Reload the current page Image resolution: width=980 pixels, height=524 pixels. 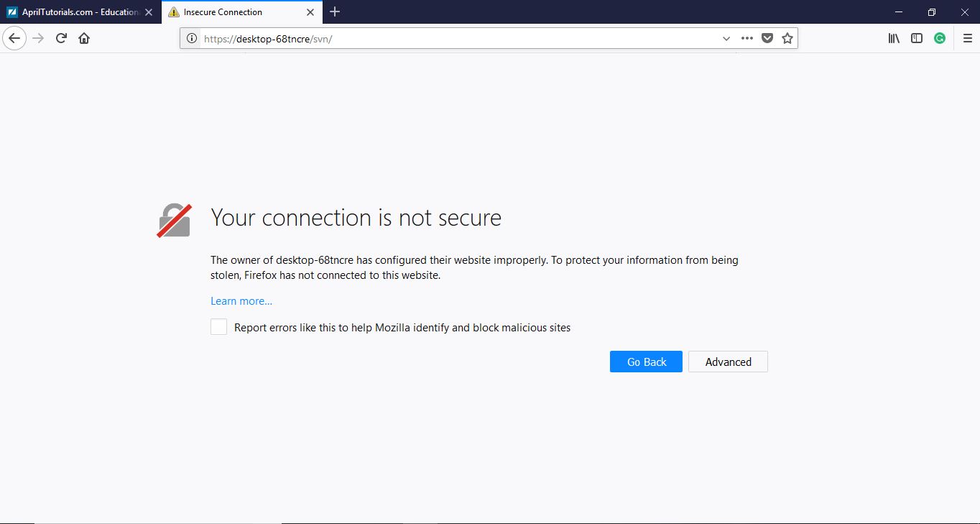61,38
